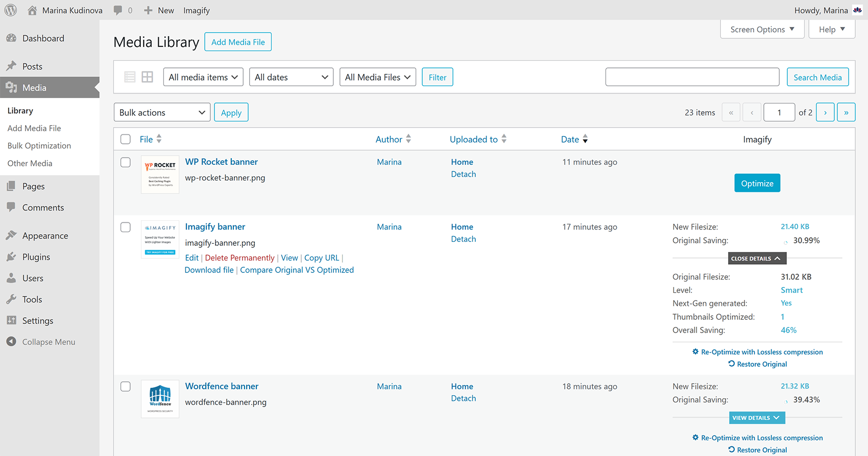Viewport: 868px width, 456px height.
Task: Click the Edit link under Imagify banner
Action: [191, 258]
